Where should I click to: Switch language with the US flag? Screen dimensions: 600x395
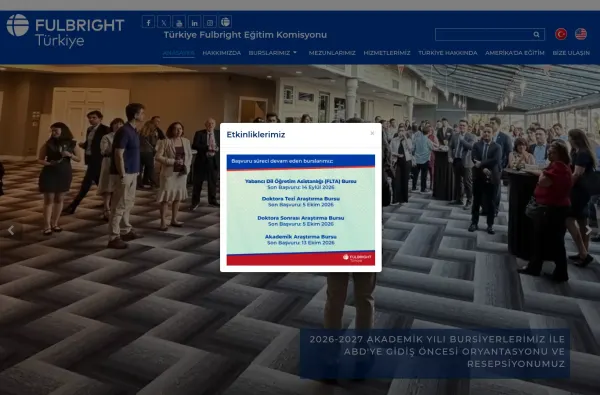(x=581, y=34)
